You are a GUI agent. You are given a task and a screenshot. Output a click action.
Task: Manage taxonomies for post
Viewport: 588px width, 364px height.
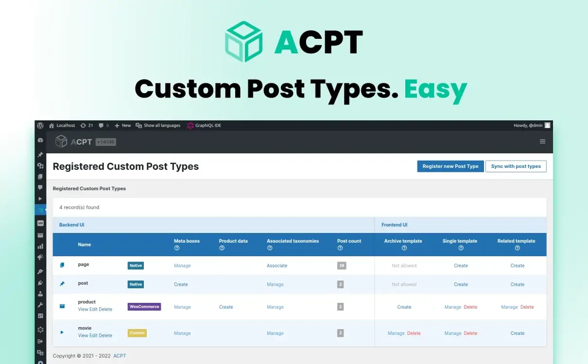point(275,284)
